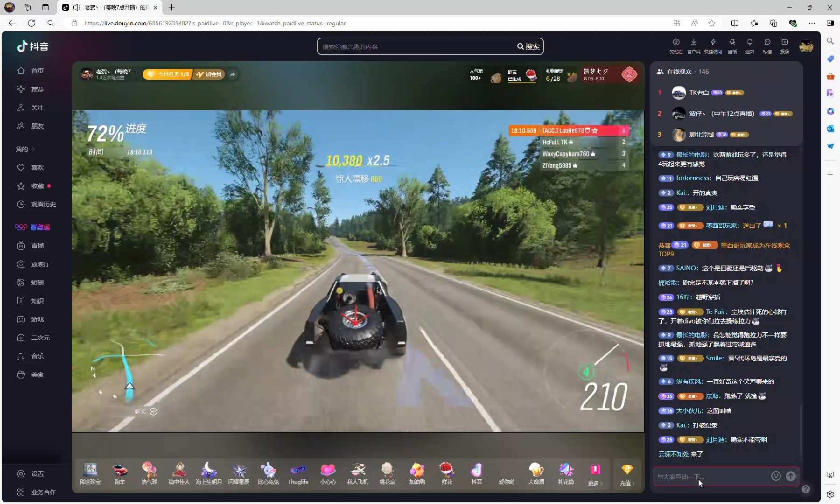The height and width of the screenshot is (504, 840).
Task: Send the 比心兔兔 gift
Action: pyautogui.click(x=268, y=473)
